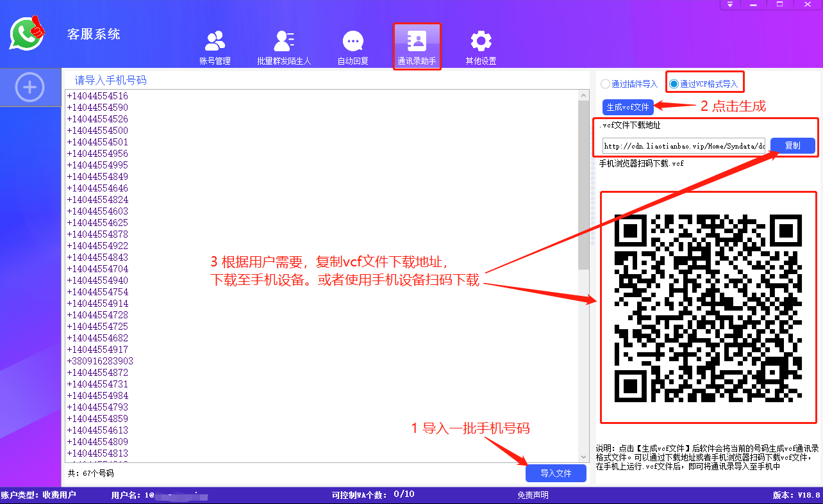Click the 共：67个号码 count label
The height and width of the screenshot is (504, 823).
[x=90, y=473]
